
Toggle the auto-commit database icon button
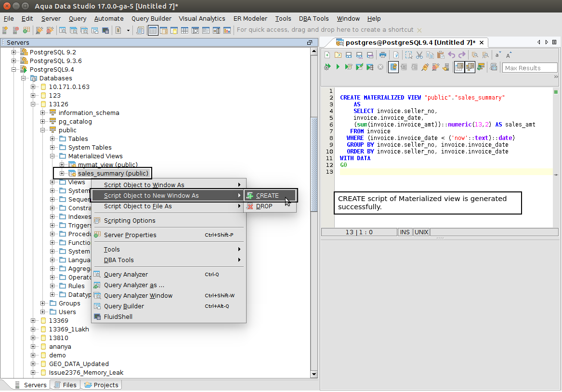[393, 67]
